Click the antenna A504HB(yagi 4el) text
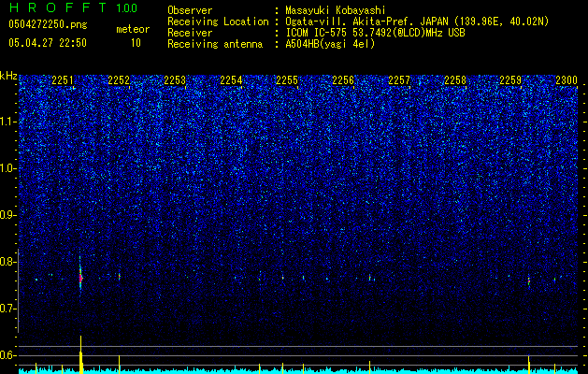Screen dimensions: 588x374 point(330,44)
